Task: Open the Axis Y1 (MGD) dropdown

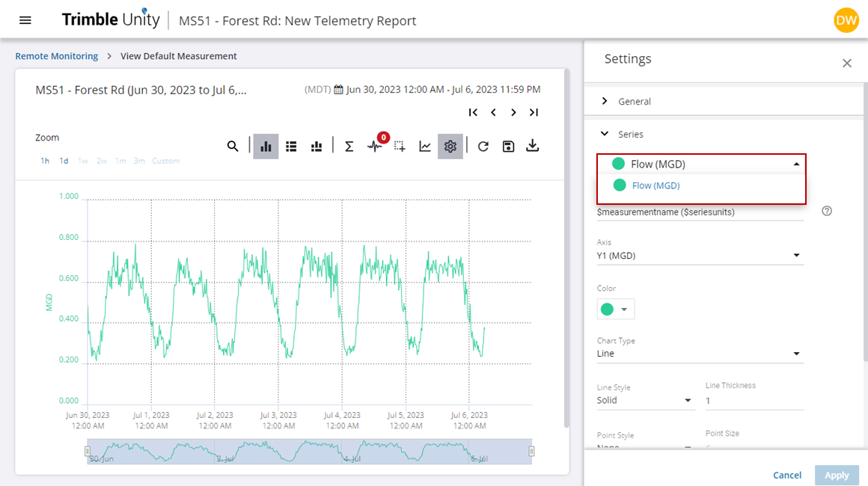Action: [x=700, y=256]
